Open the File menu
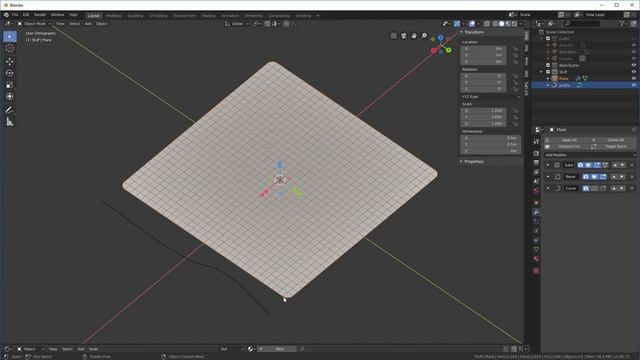 click(15, 15)
